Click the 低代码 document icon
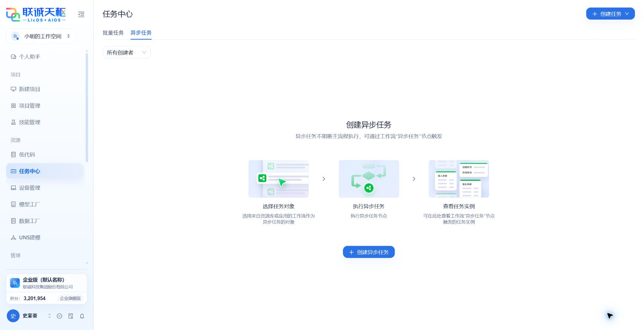Viewport: 644px width, 330px height. point(13,155)
